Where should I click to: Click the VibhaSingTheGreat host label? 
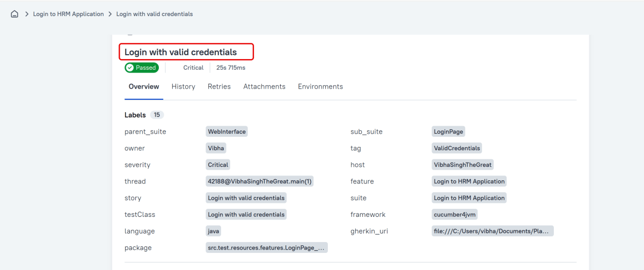462,165
